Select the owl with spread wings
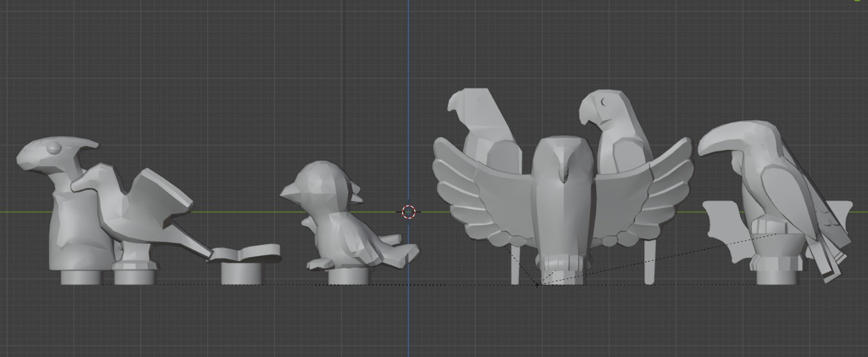The width and height of the screenshot is (868, 357). point(562,202)
